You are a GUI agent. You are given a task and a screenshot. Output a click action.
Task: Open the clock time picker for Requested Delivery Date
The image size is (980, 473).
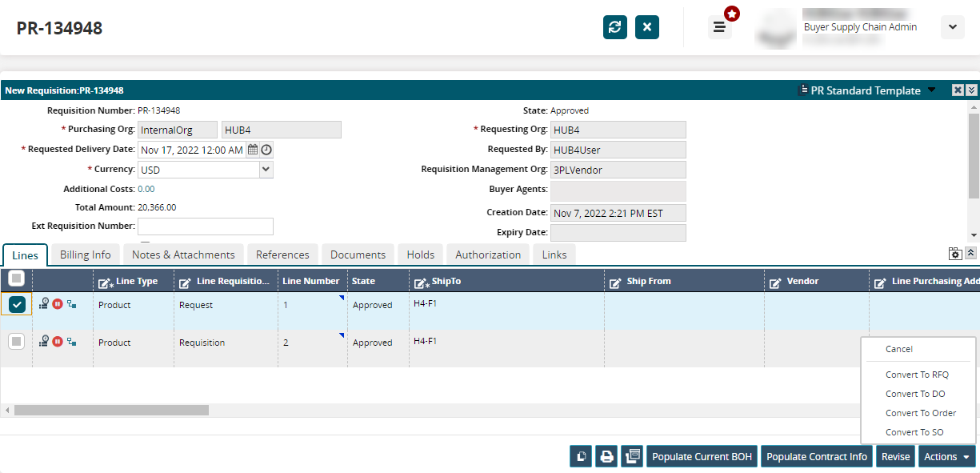point(266,150)
